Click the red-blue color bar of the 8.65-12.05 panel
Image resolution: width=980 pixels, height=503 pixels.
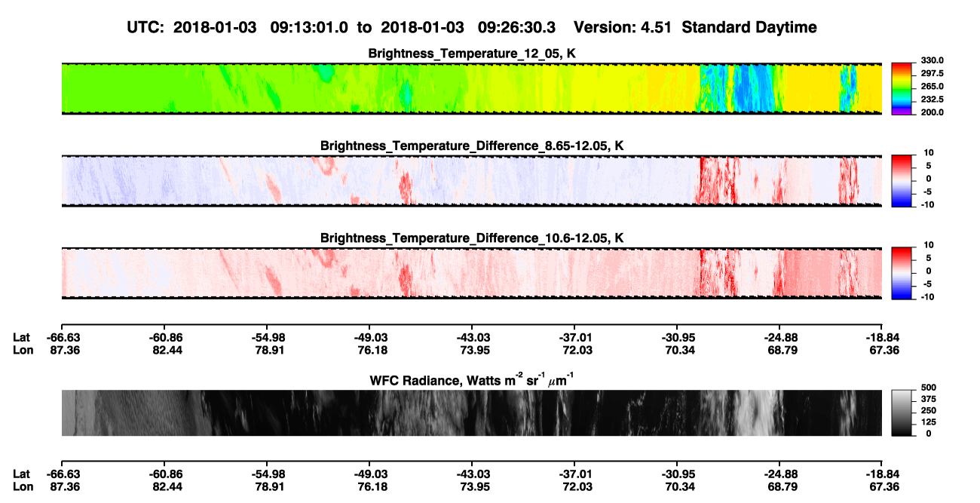click(902, 181)
